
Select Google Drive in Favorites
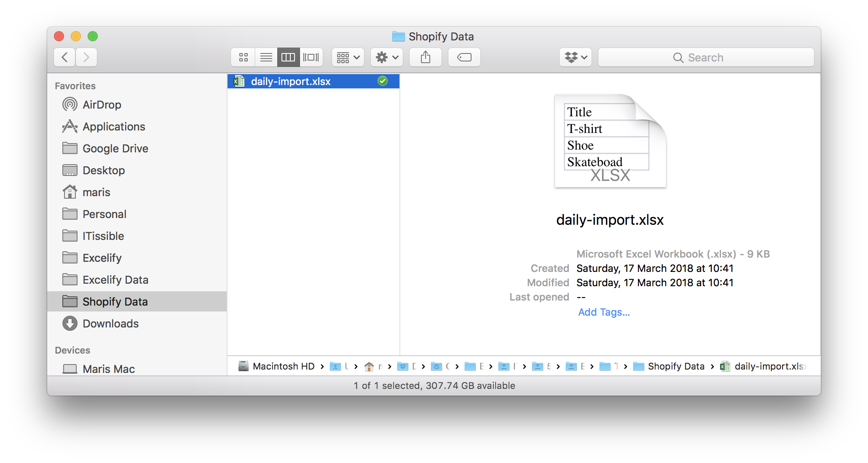115,149
